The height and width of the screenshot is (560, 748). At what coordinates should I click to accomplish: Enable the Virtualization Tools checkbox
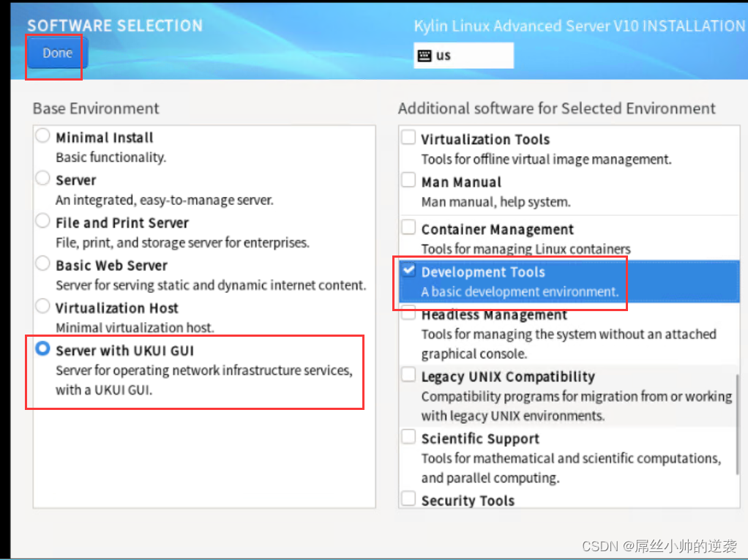pos(408,138)
